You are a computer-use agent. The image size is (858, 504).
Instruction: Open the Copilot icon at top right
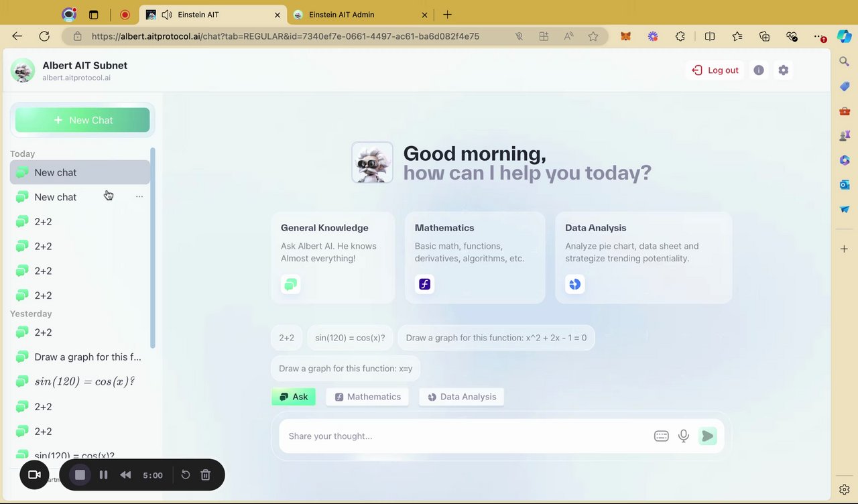click(845, 36)
